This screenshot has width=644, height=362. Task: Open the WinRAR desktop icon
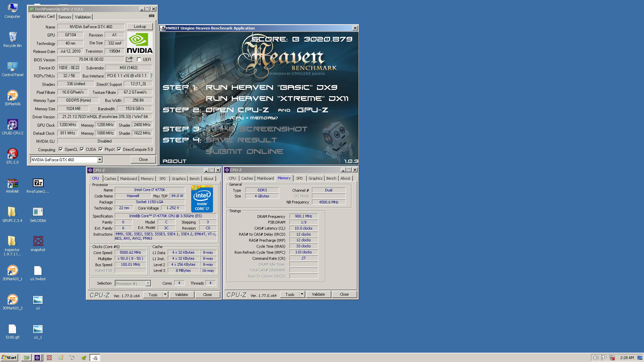coord(12,186)
